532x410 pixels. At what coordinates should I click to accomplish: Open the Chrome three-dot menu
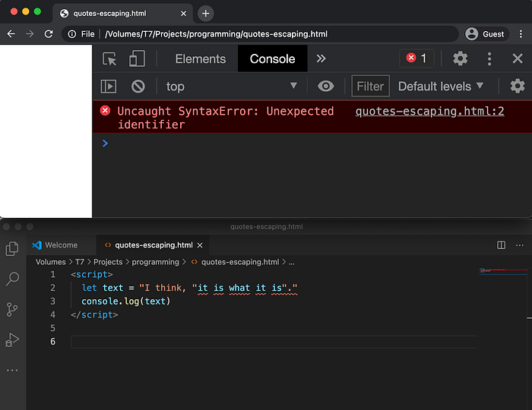point(521,34)
